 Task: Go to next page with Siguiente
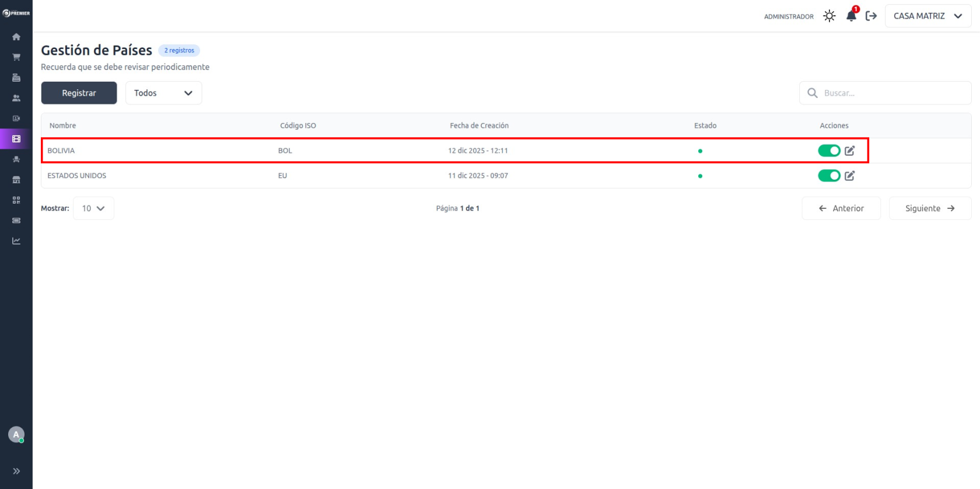click(930, 208)
